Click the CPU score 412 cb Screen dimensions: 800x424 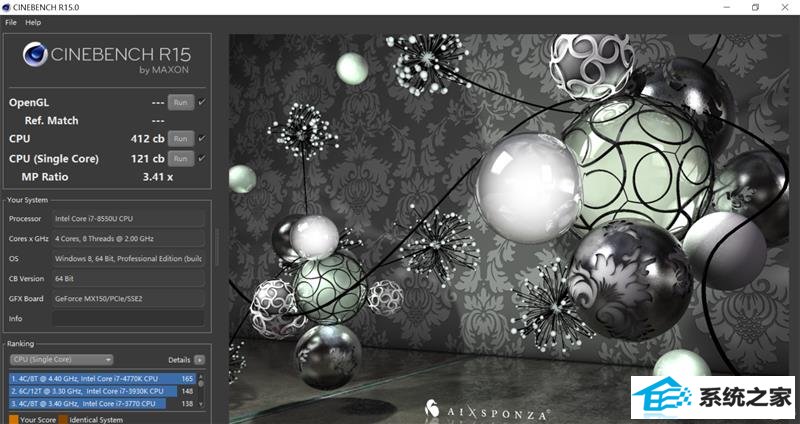(x=147, y=138)
